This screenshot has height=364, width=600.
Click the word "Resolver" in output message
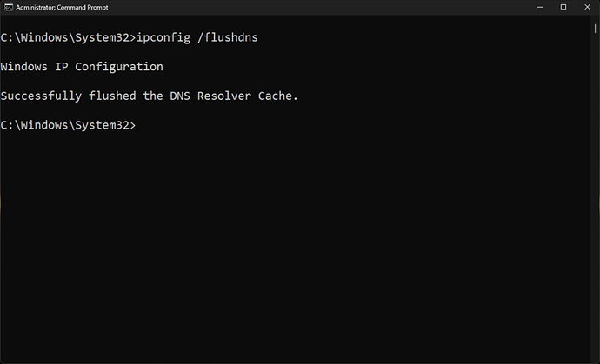coord(226,96)
